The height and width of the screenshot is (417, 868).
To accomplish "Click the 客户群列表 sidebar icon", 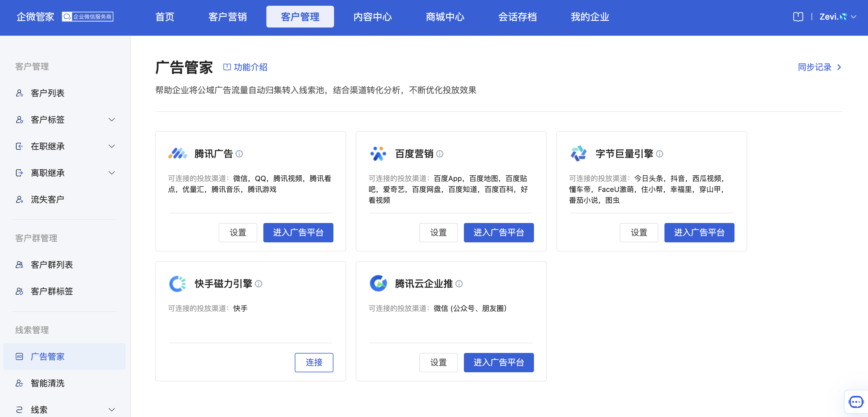I will pos(20,265).
